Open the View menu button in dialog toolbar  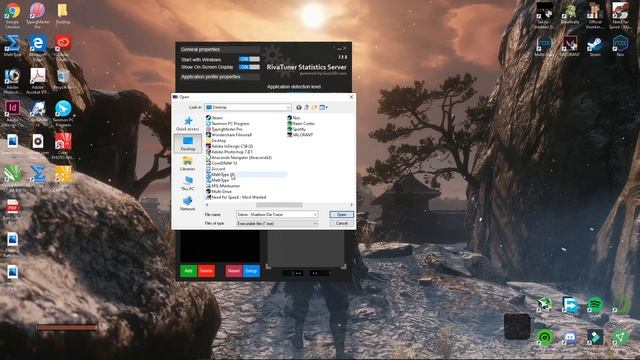click(x=323, y=107)
